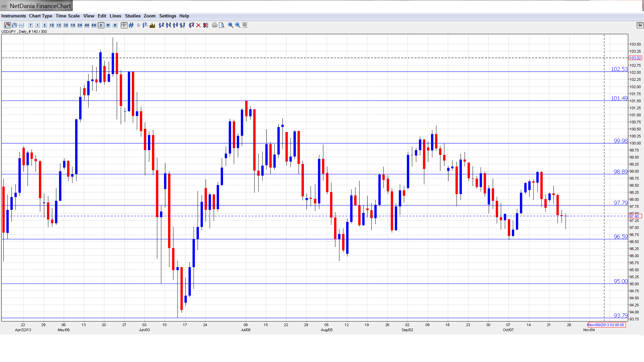Switch to the line chart icon
Screen dimensions: 644x362
point(22,25)
